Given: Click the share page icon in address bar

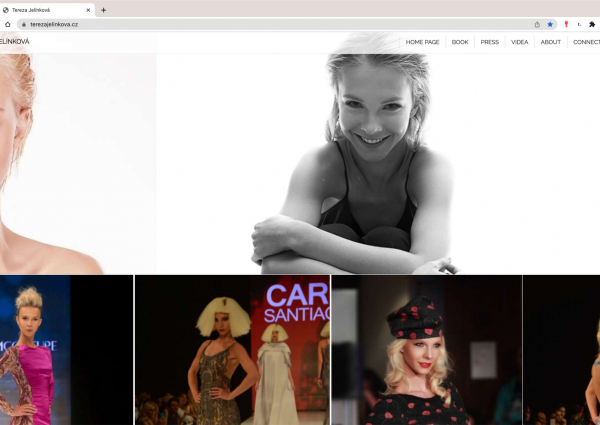Looking at the screenshot, I should (x=537, y=24).
